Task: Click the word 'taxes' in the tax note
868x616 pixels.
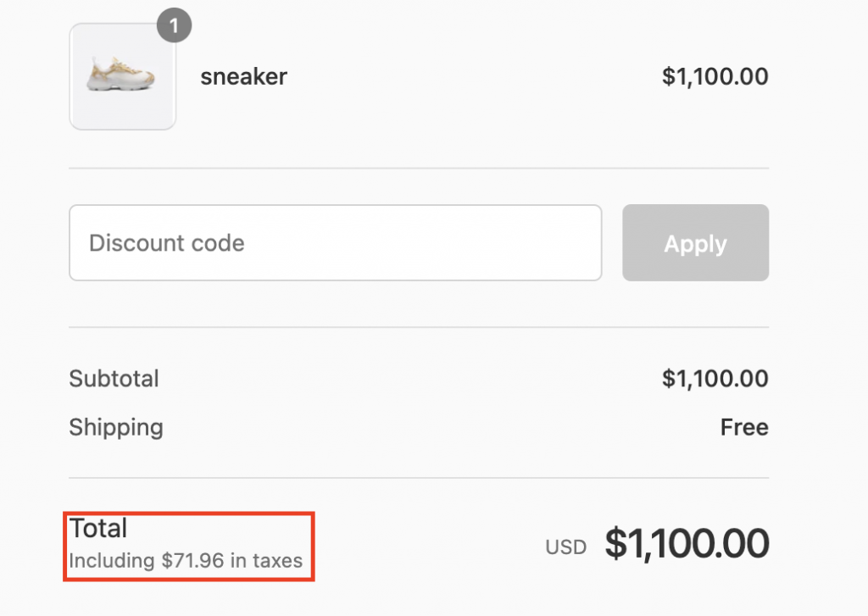Action: 277,561
